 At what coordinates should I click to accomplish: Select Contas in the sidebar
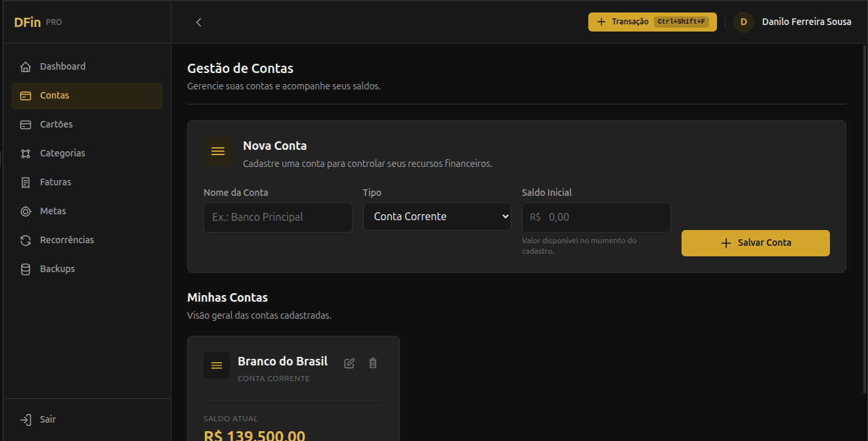(x=87, y=95)
